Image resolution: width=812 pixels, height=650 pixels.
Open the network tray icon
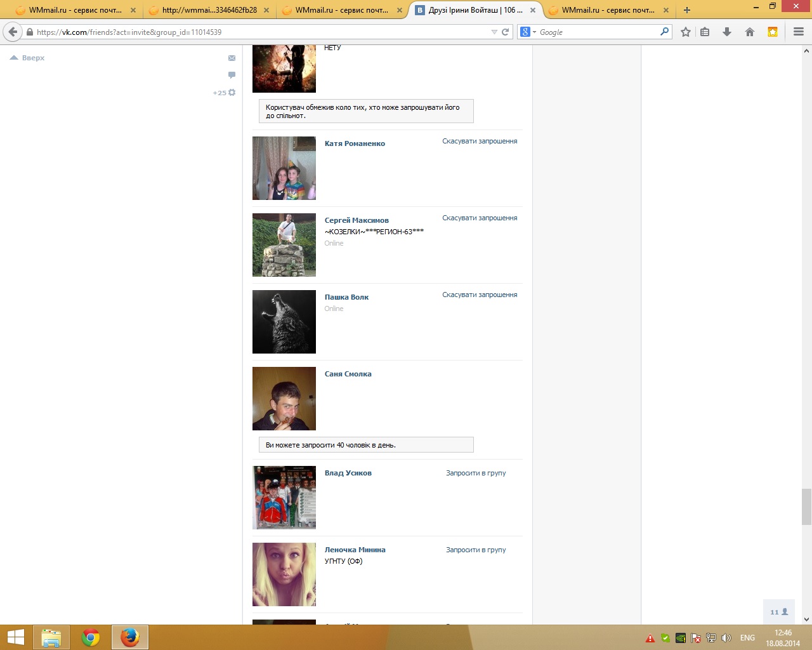tap(711, 638)
